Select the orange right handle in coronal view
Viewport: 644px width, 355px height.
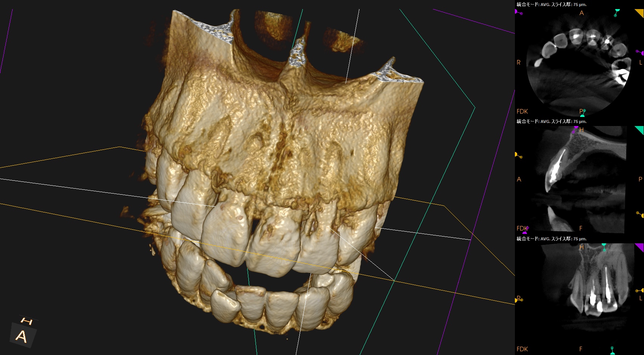tap(639, 290)
